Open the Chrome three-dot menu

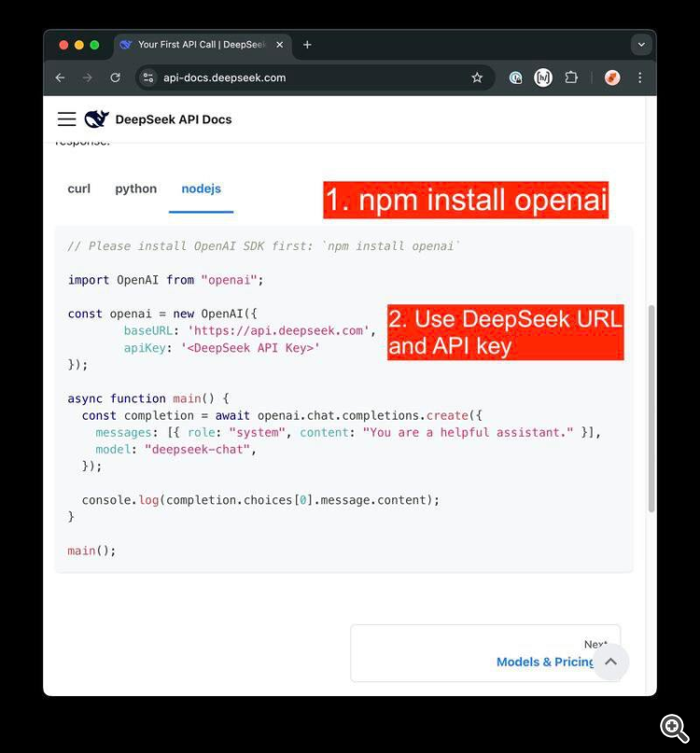click(639, 77)
